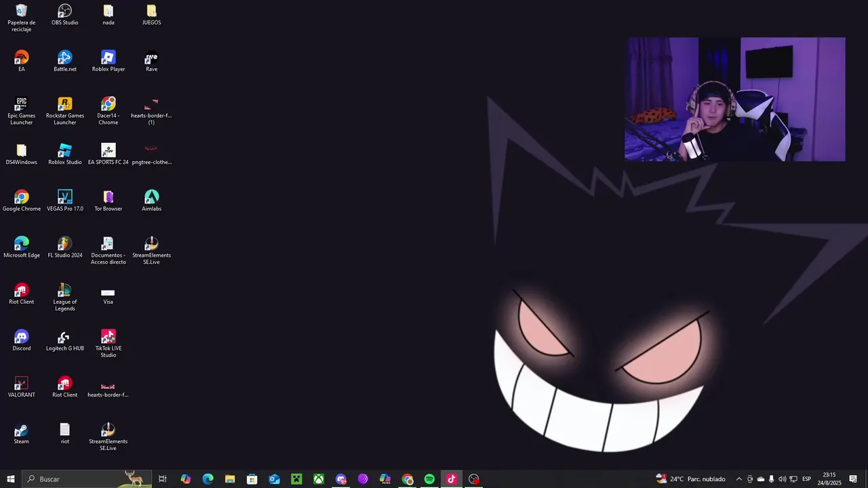Select the FL Studio 2024 icon

point(65,247)
